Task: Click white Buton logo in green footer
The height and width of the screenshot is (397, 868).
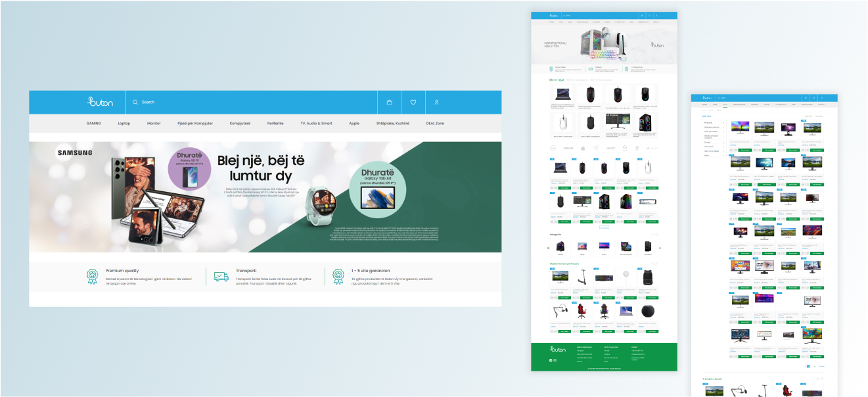Action: pyautogui.click(x=558, y=348)
